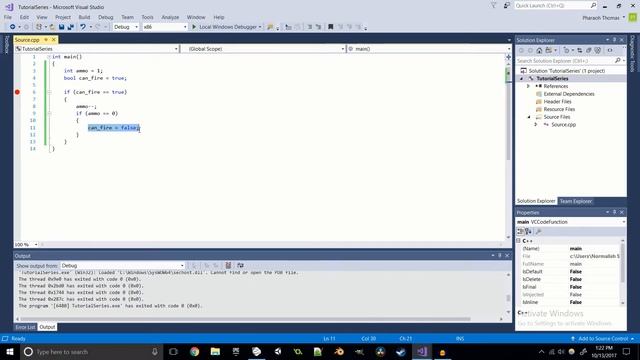Open the x86 platform dropdown

click(x=165, y=27)
